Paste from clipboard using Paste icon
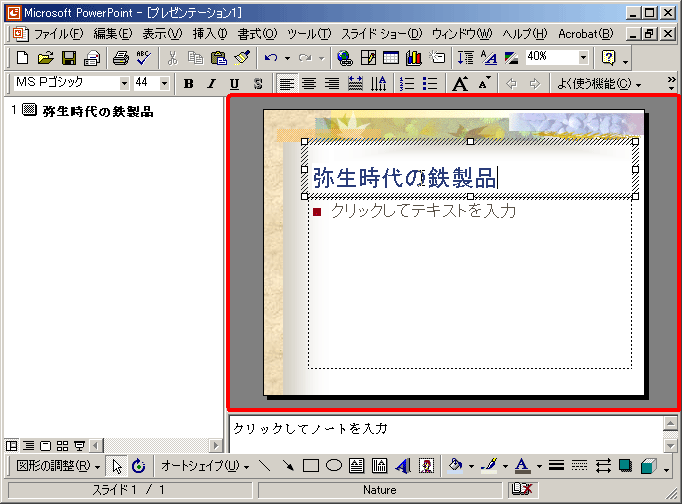 pyautogui.click(x=219, y=57)
